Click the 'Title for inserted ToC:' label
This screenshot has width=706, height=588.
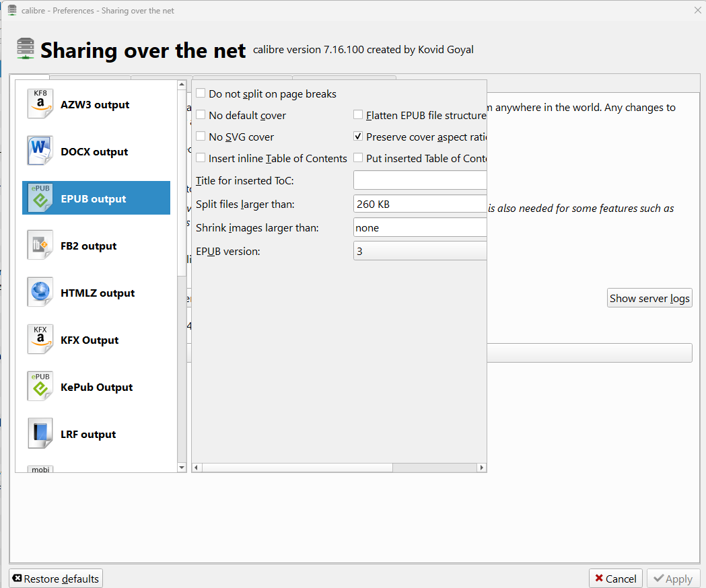click(x=244, y=180)
